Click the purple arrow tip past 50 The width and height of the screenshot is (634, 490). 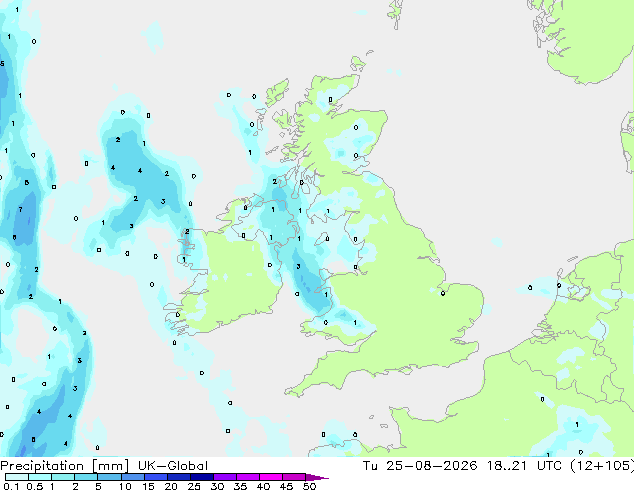coord(317,478)
